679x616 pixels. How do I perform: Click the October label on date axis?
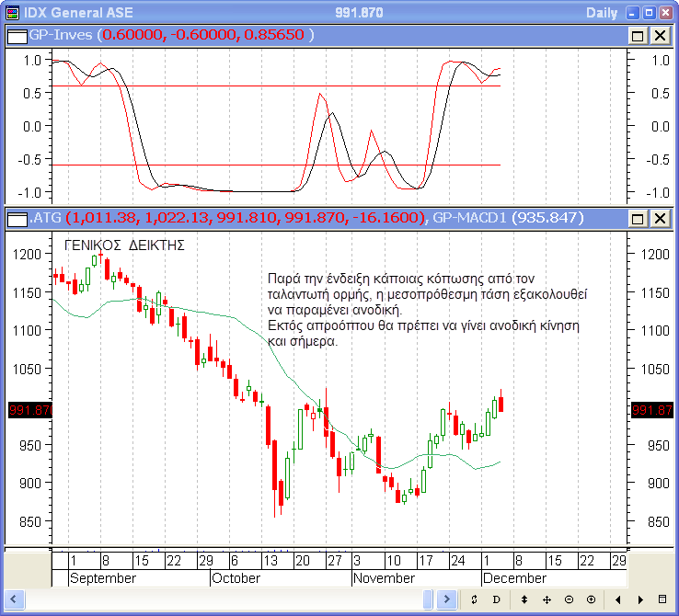coord(236,578)
